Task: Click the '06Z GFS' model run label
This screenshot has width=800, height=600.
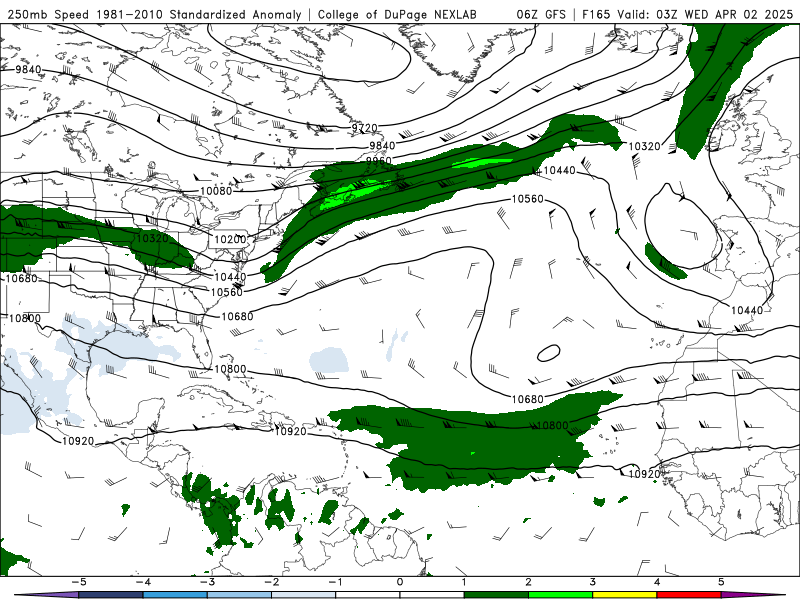Action: (541, 14)
